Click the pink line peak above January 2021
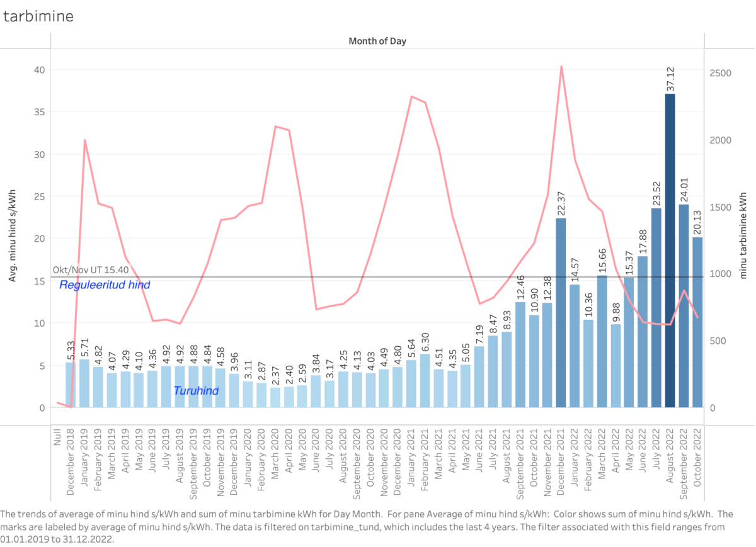The height and width of the screenshot is (547, 756). point(411,96)
